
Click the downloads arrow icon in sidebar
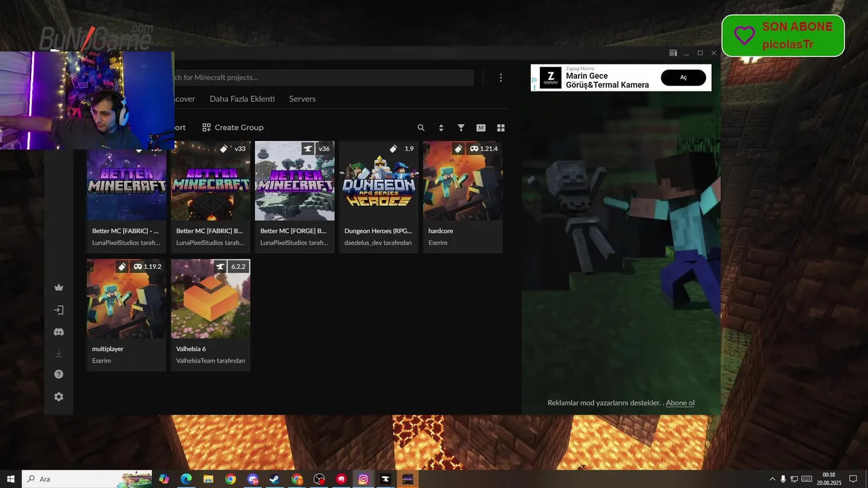pos(59,353)
